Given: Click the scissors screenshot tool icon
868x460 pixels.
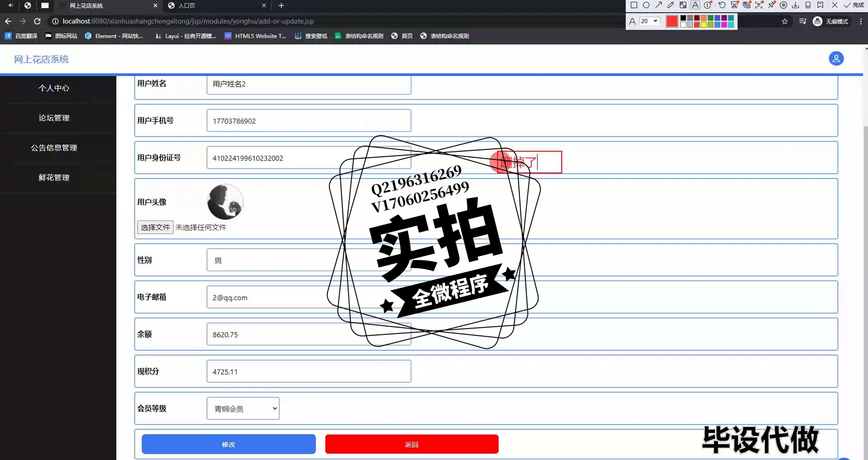Looking at the screenshot, I should click(x=735, y=5).
